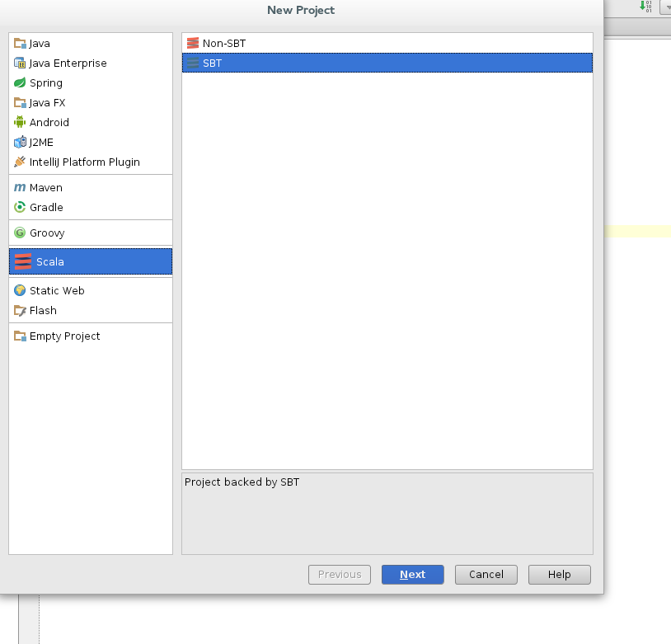
Task: Click the SBT row icon
Action: 193,63
